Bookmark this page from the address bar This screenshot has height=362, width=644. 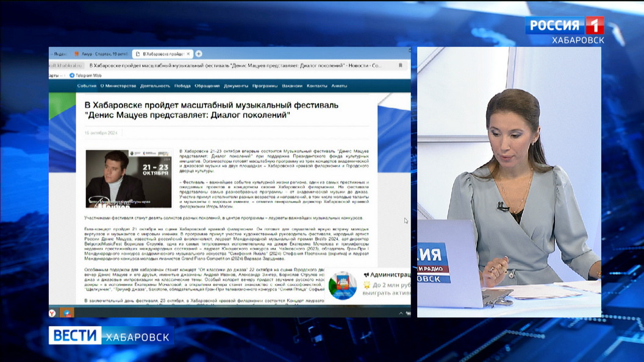(401, 65)
